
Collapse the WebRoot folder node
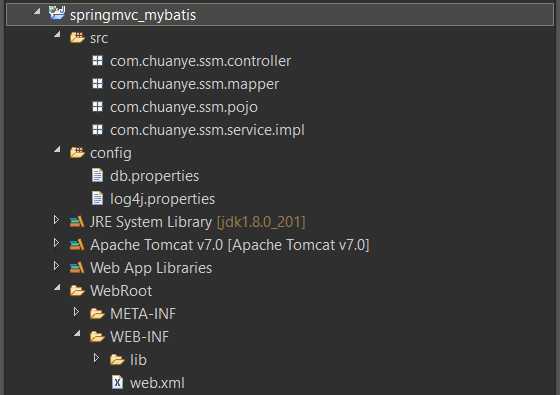click(57, 288)
